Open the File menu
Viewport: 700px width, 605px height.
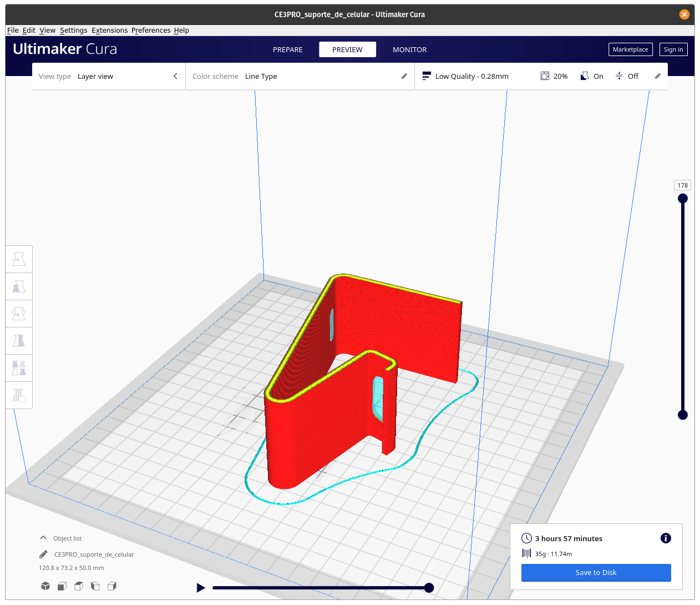point(13,30)
